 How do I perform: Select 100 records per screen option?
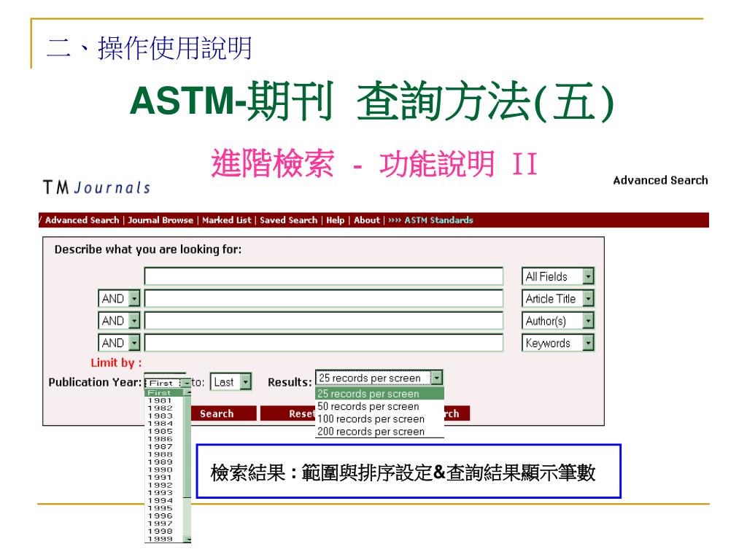379,419
